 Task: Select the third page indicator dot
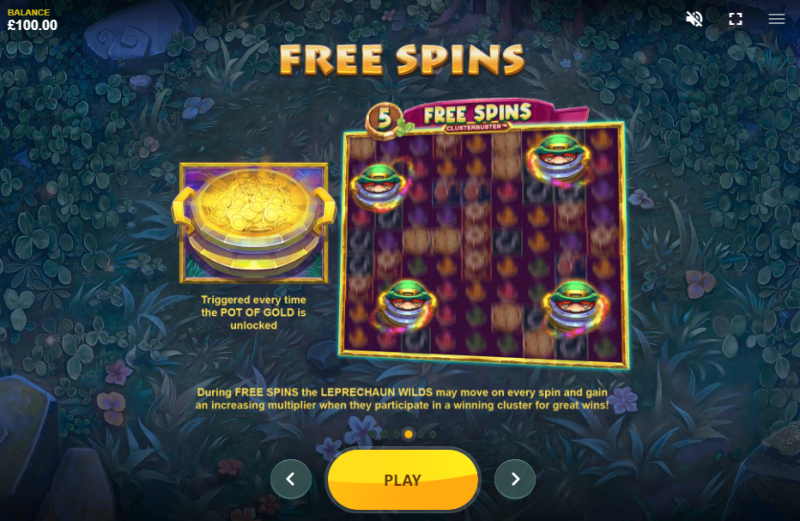pos(396,434)
